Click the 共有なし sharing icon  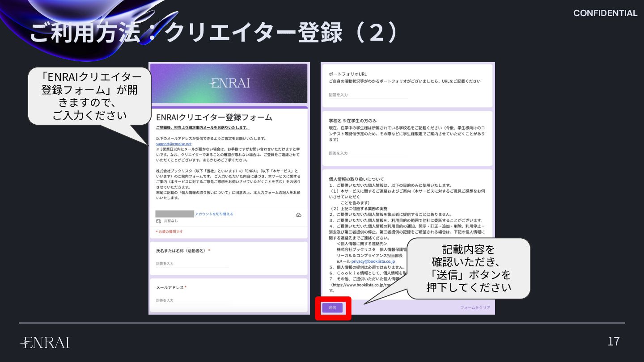coord(158,221)
